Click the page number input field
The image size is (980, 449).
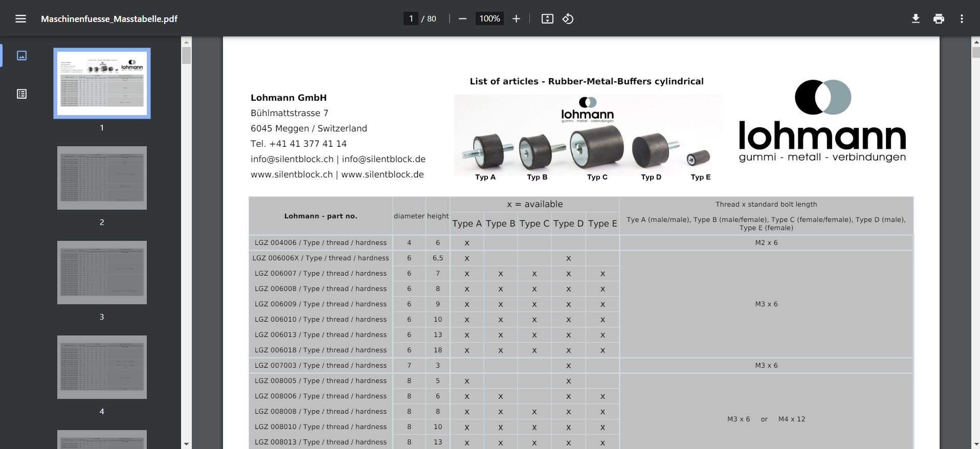(411, 19)
